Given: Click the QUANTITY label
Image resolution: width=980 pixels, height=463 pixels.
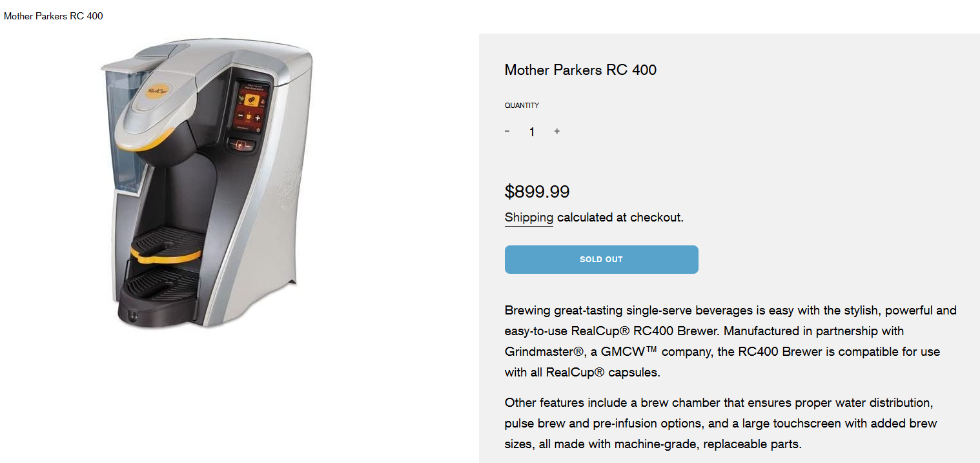Looking at the screenshot, I should 522,105.
